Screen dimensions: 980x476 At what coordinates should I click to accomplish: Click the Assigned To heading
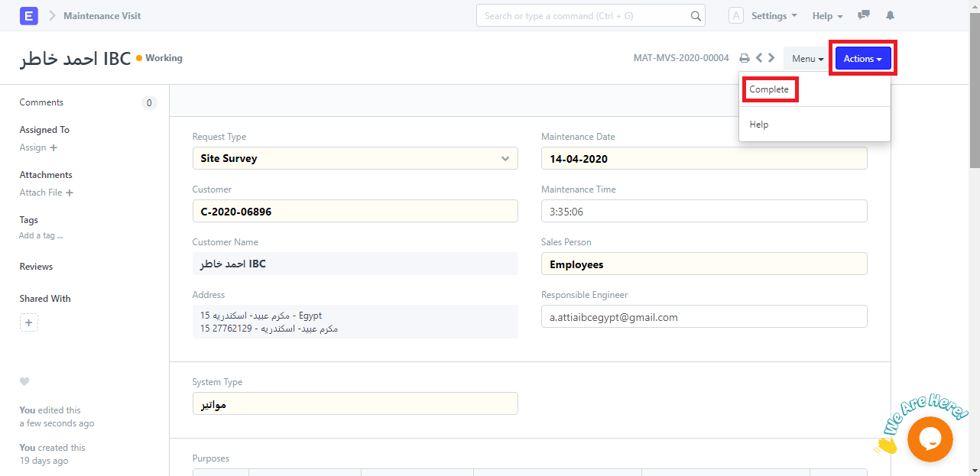coord(44,130)
